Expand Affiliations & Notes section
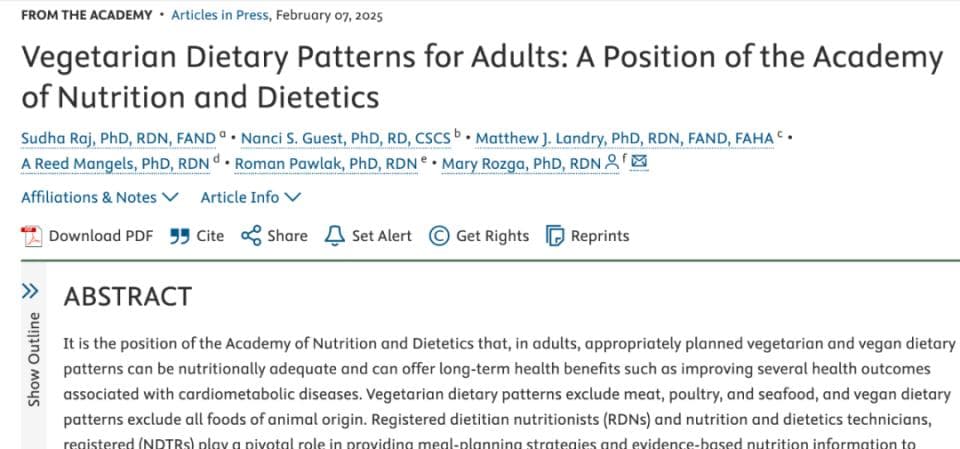 click(x=100, y=197)
